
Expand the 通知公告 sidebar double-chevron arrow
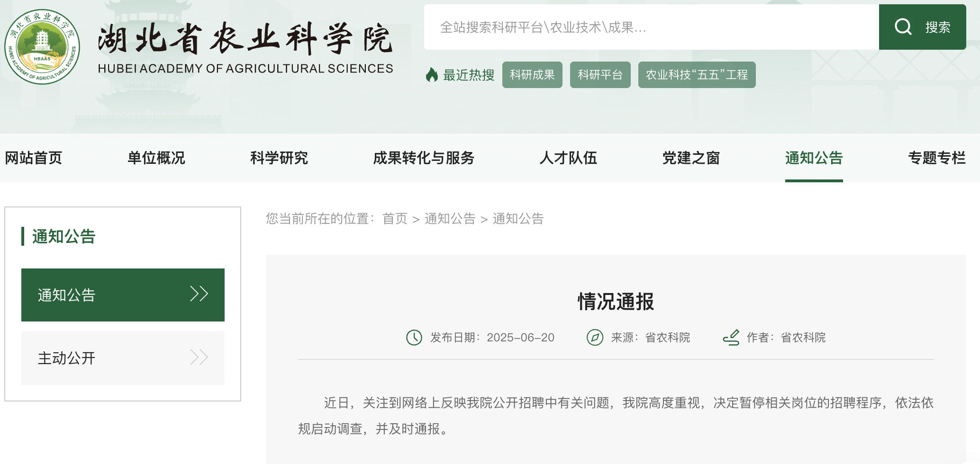[x=199, y=294]
